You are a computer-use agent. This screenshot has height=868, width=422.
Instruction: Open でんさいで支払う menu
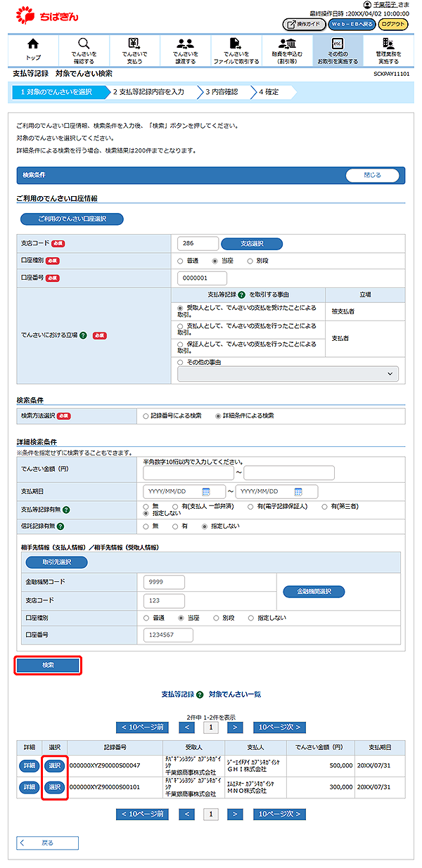134,50
